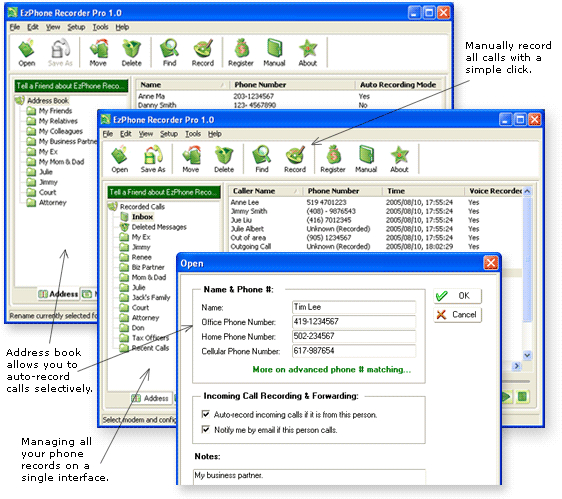This screenshot has height=499, width=562.
Task: Sort by Caller Name column header
Action: (266, 191)
